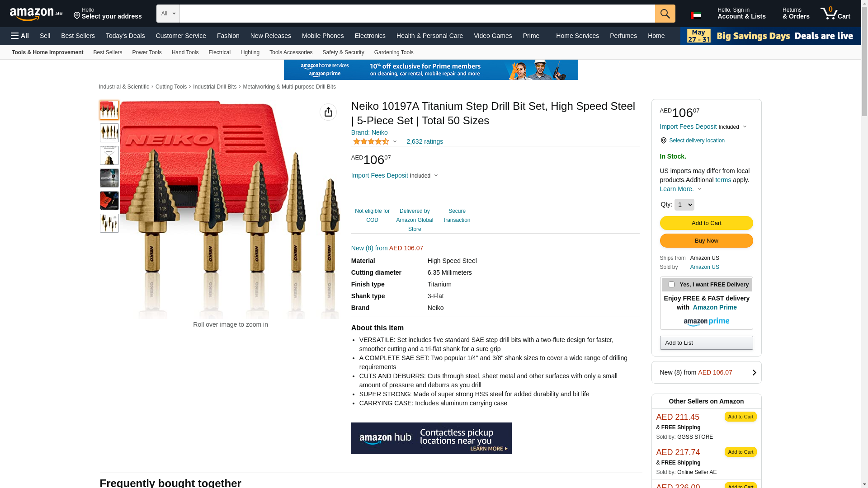This screenshot has width=868, height=488.
Task: Click the search magnifier button
Action: click(x=665, y=14)
